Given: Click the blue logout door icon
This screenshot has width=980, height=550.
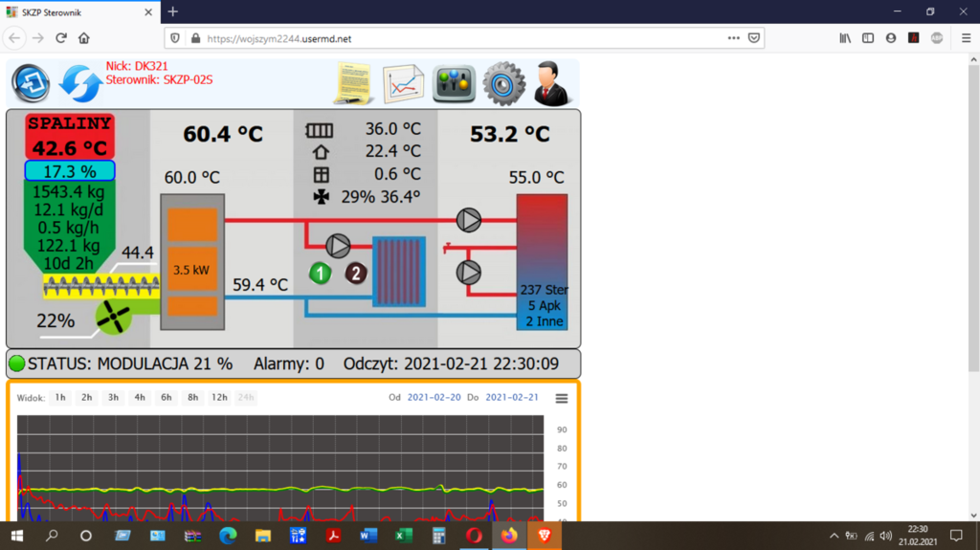Looking at the screenshot, I should [x=31, y=83].
